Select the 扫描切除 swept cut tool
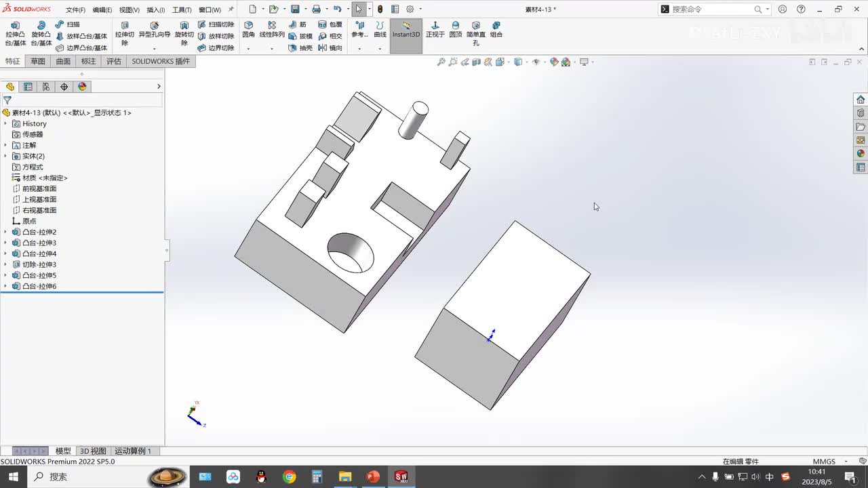 (x=216, y=24)
